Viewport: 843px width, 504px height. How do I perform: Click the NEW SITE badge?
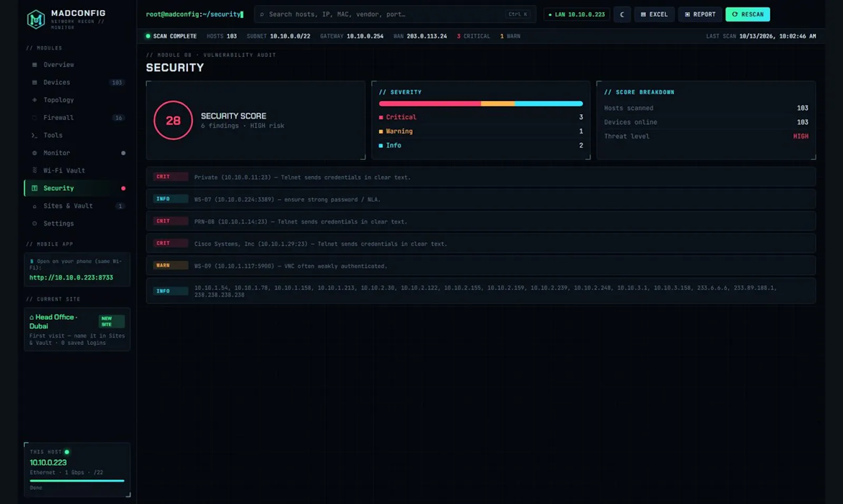111,321
